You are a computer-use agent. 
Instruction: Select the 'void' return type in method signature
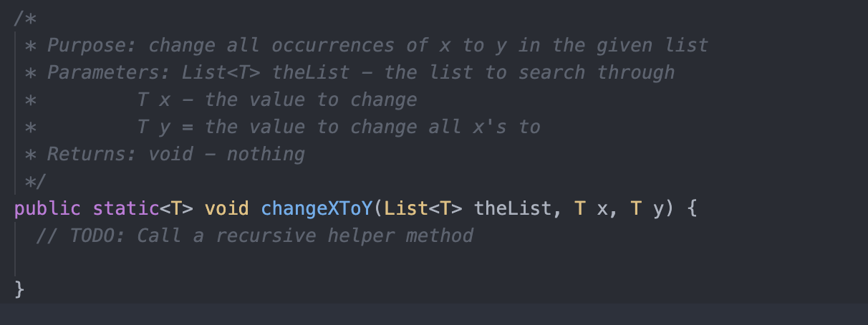click(227, 208)
